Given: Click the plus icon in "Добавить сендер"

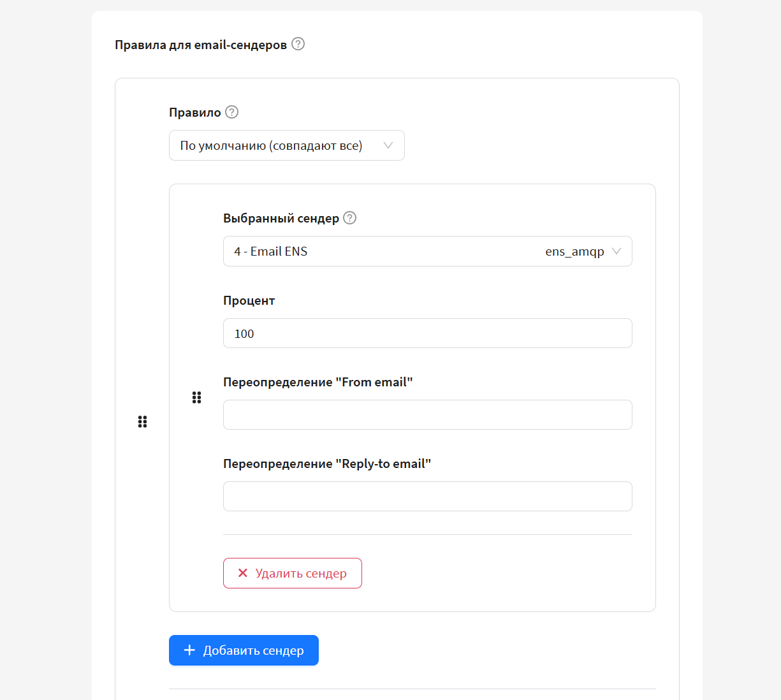Looking at the screenshot, I should [x=189, y=650].
